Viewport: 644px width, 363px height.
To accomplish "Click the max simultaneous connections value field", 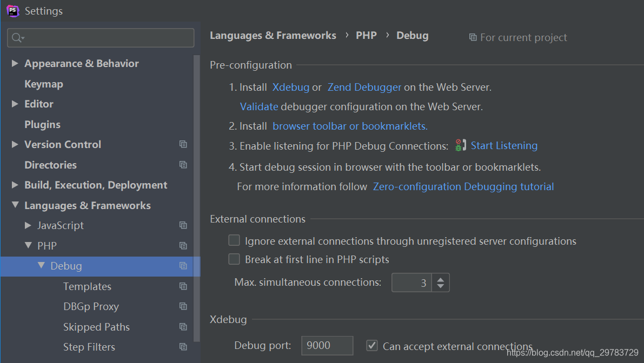I will (411, 283).
